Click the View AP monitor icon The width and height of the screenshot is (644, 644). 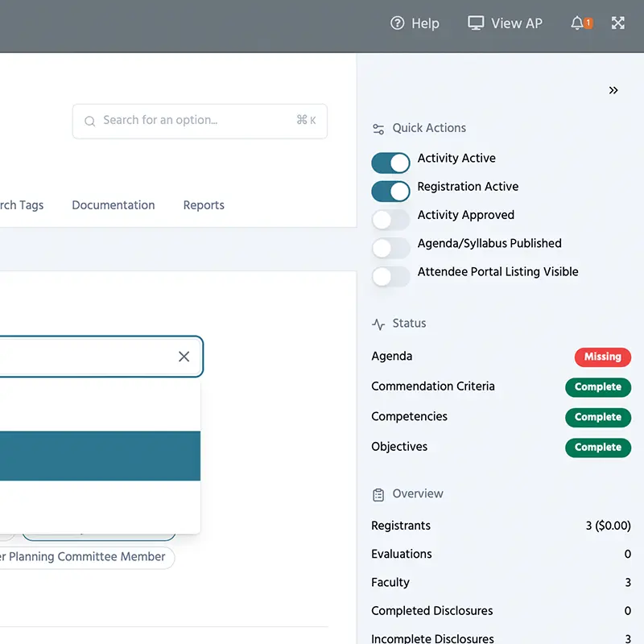477,23
